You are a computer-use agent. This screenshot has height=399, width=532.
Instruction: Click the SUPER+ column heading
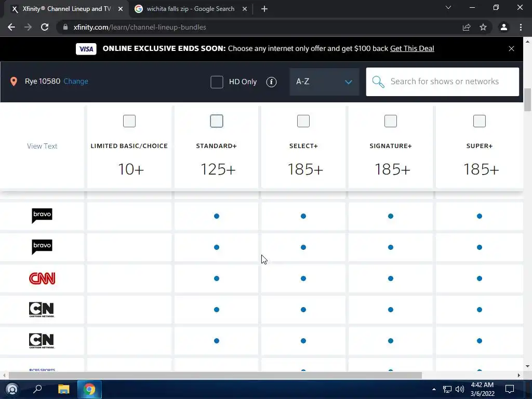point(480,146)
